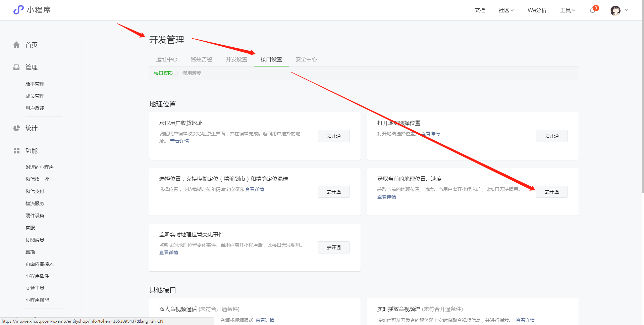This screenshot has height=325, width=644.
Task: Open the notification bell icon
Action: 593,10
